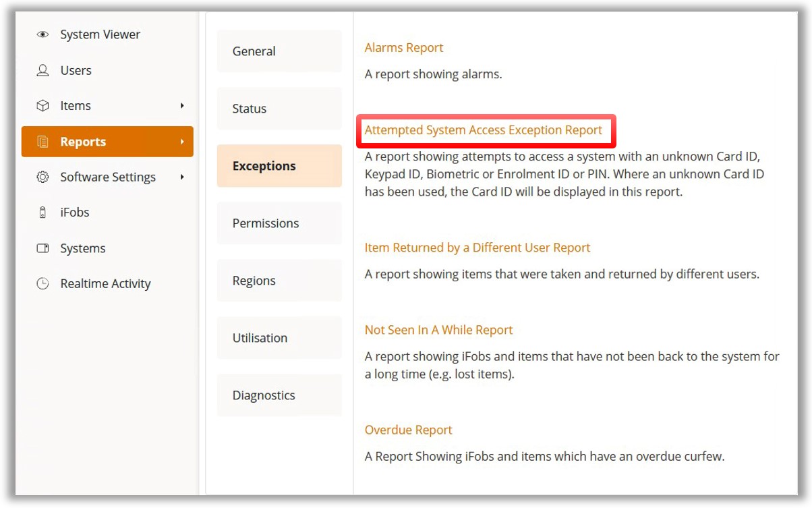Click the System Viewer eye icon
This screenshot has width=812, height=508.
click(x=42, y=34)
